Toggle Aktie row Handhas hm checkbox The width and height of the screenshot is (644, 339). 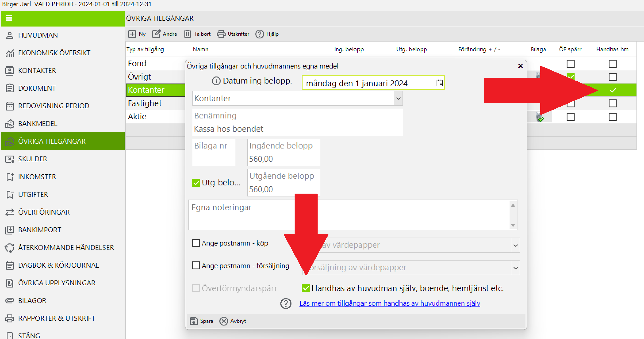pyautogui.click(x=612, y=117)
